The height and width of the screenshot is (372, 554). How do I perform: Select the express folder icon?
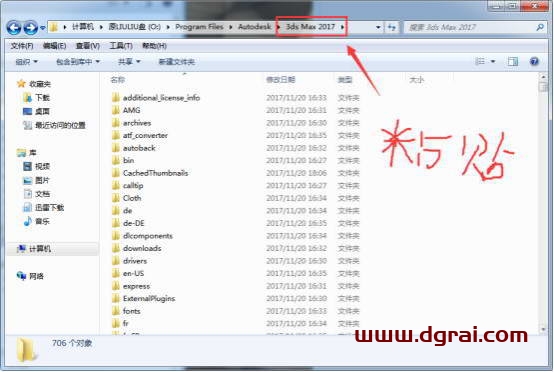tap(116, 286)
